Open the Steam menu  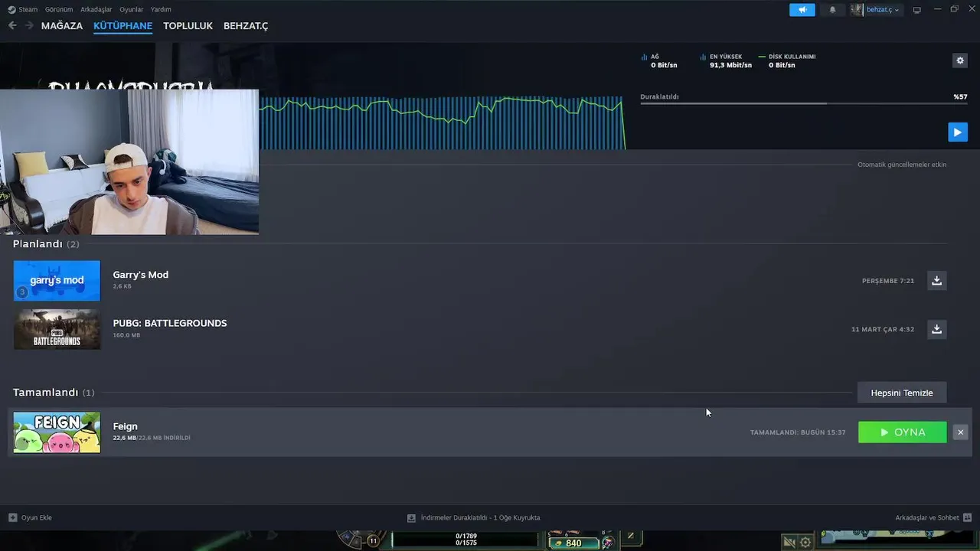click(23, 10)
